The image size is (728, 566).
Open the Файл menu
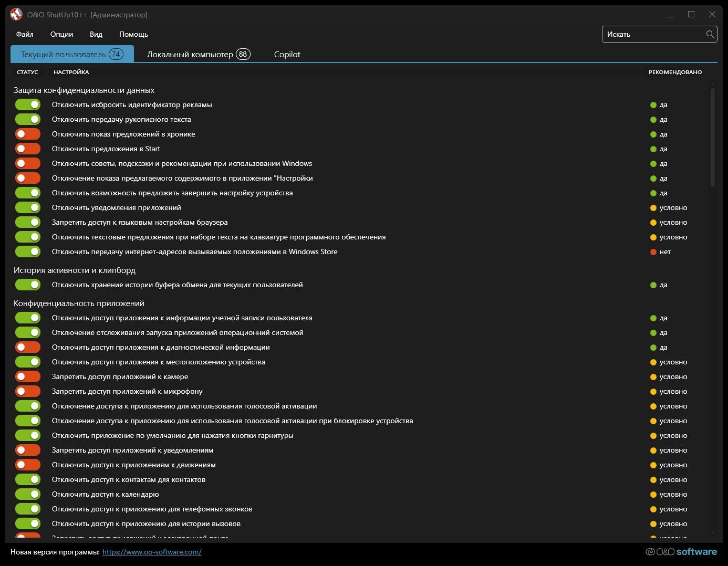(x=25, y=34)
